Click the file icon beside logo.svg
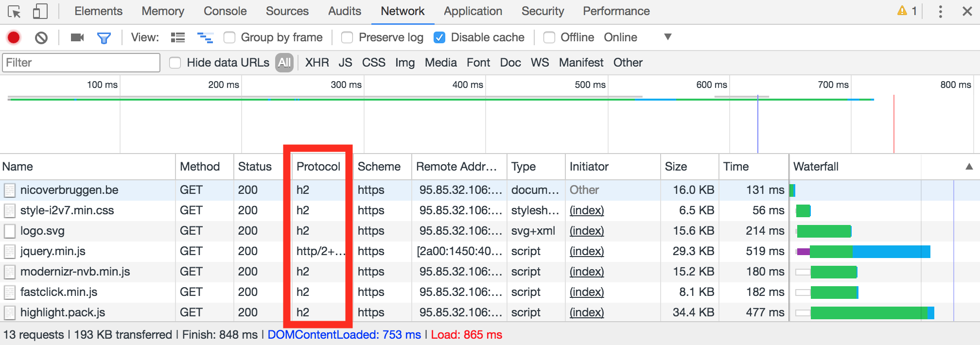The image size is (980, 345). [10, 231]
